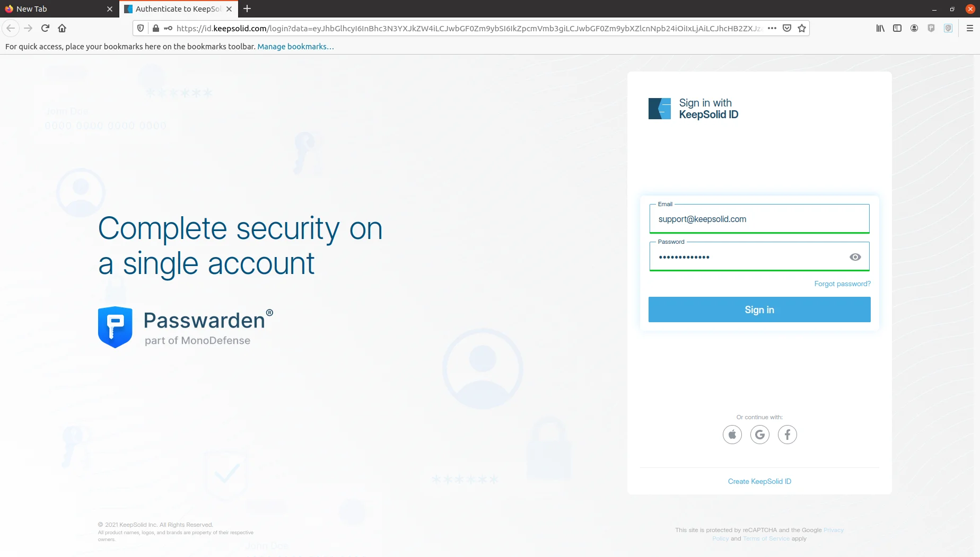Continue with Google icon
The height and width of the screenshot is (557, 980).
(x=759, y=435)
